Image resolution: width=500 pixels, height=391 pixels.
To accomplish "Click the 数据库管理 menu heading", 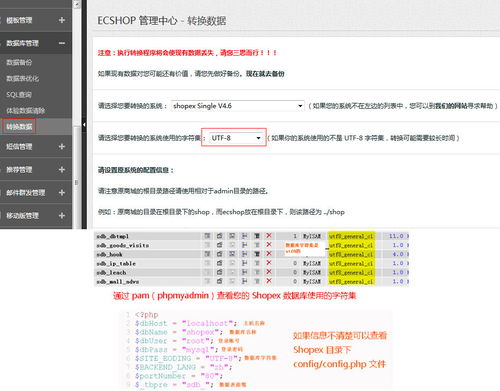I will 23,43.
